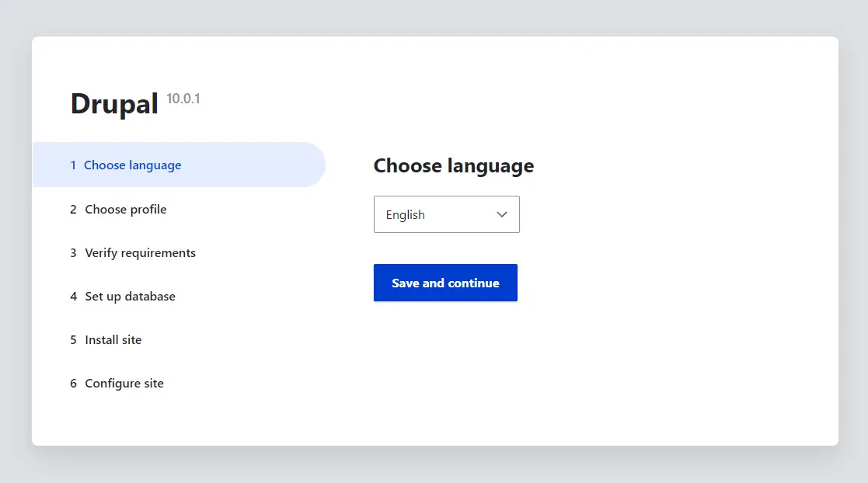Click the highlighted blue active step pill
The image size is (868, 483).
pyautogui.click(x=179, y=165)
